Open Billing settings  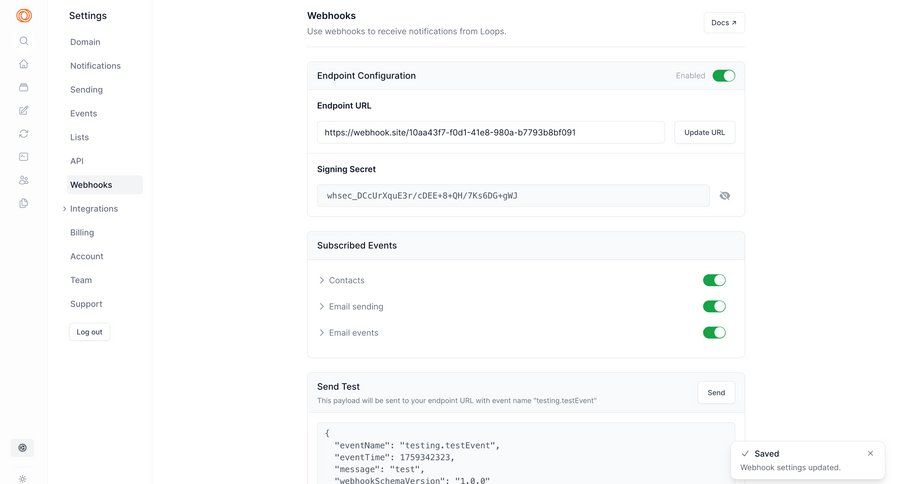coord(82,233)
